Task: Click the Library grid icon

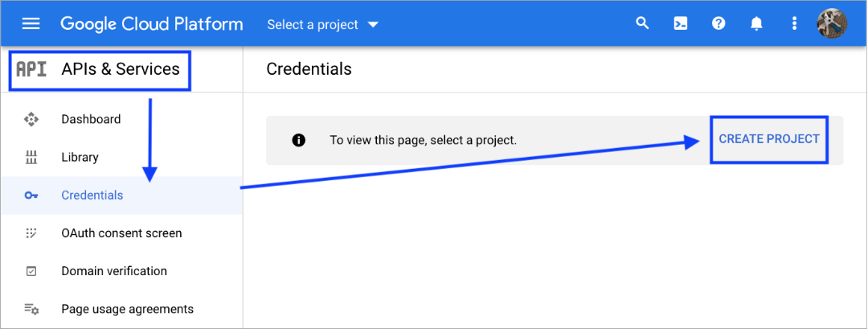Action: 31,158
